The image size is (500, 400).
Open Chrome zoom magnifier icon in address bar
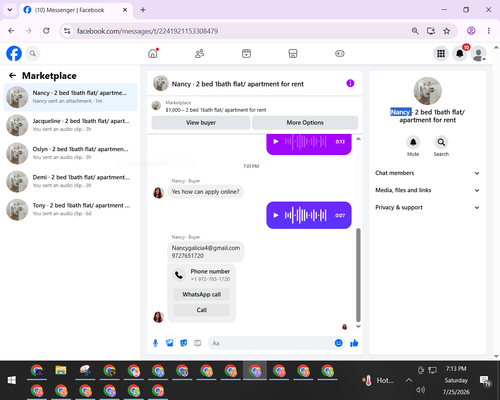pos(415,31)
